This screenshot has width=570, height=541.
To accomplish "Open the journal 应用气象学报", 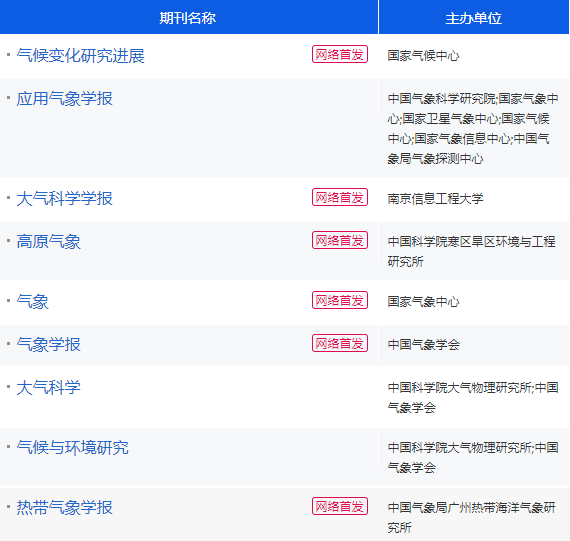I will coord(64,99).
